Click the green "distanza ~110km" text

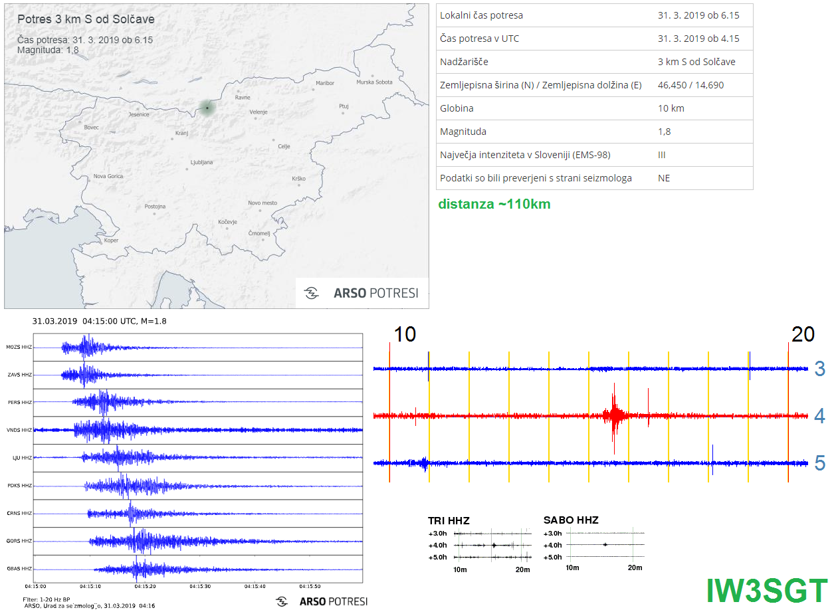click(x=494, y=204)
